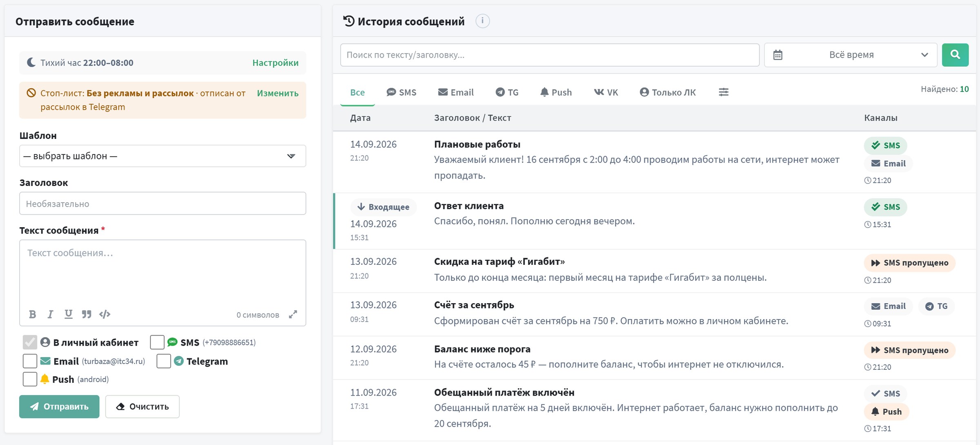Image resolution: width=980 pixels, height=445 pixels.
Task: Apply italic formatting in message editor
Action: pyautogui.click(x=50, y=314)
